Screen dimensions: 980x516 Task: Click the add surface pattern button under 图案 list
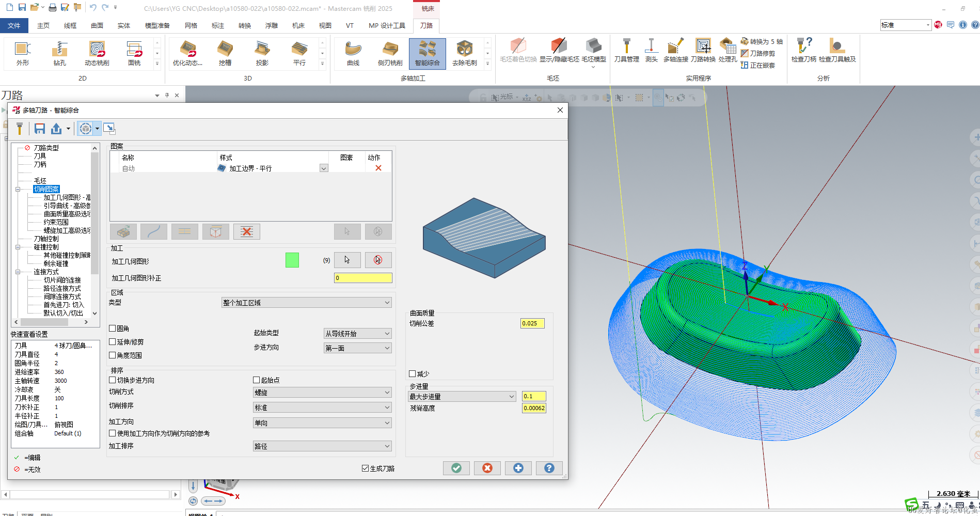click(123, 231)
